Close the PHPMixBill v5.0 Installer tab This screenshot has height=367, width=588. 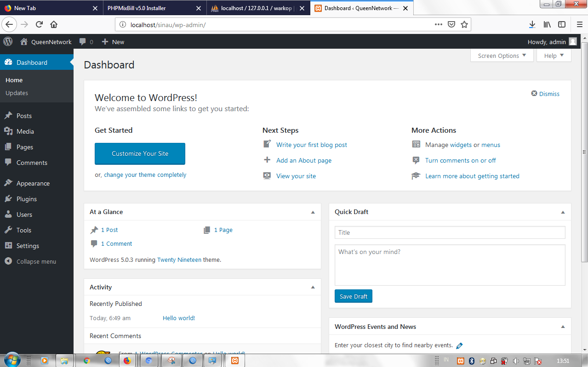coord(198,8)
